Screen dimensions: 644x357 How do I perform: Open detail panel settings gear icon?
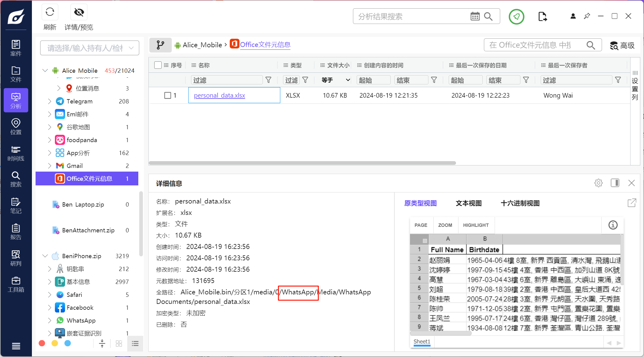(x=598, y=183)
